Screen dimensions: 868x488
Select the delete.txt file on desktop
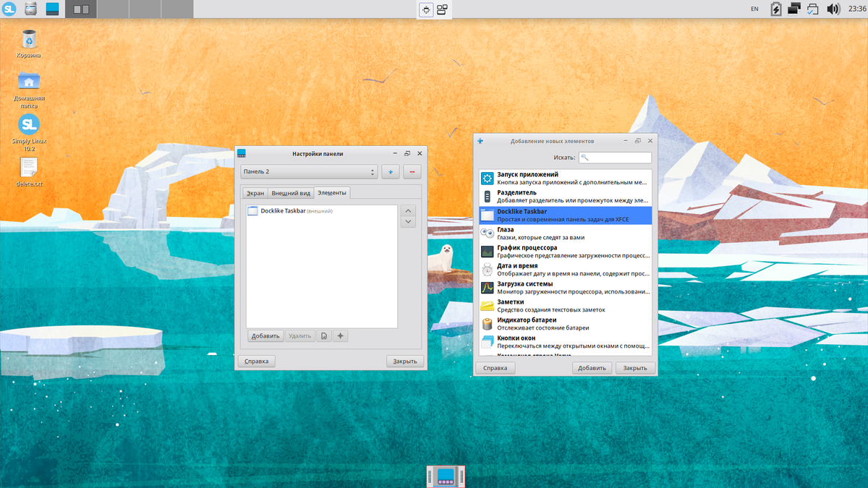(x=29, y=172)
